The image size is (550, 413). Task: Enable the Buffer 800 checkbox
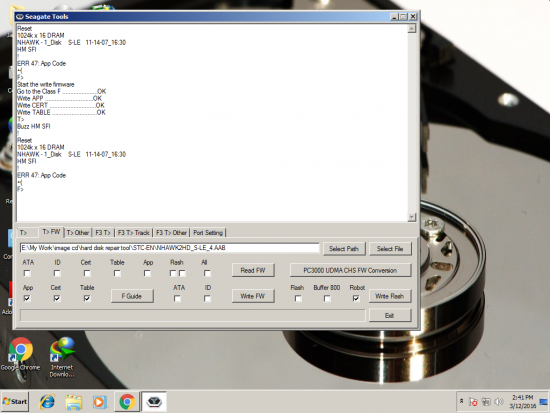327,298
